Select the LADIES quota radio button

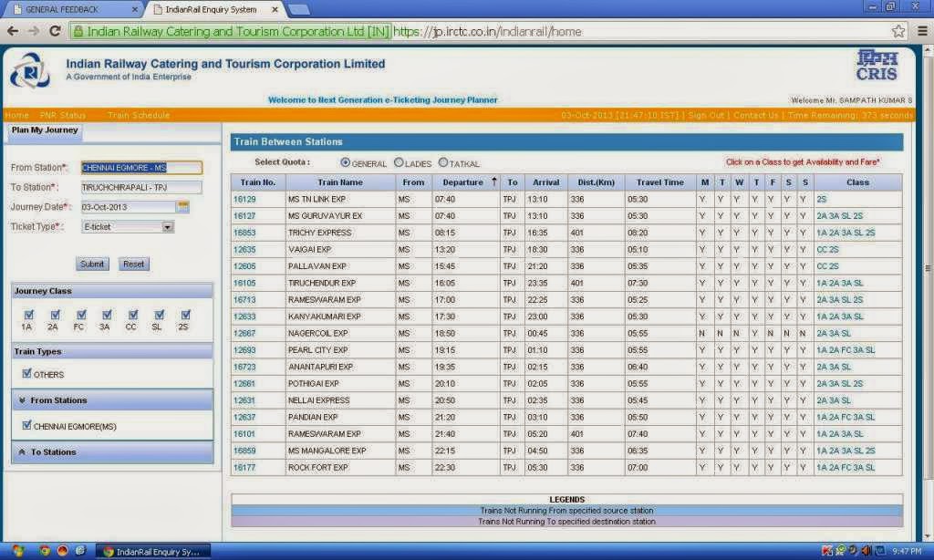pyautogui.click(x=399, y=162)
